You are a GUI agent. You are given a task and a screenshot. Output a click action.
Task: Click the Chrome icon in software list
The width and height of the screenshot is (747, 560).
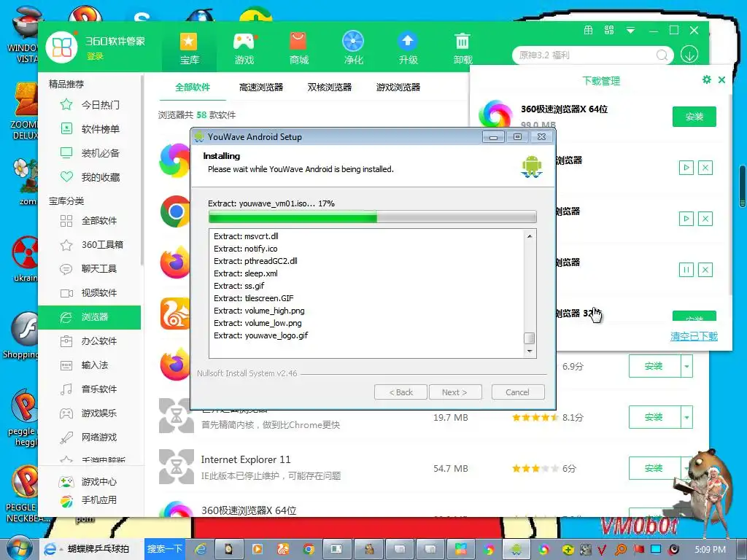coord(175,211)
